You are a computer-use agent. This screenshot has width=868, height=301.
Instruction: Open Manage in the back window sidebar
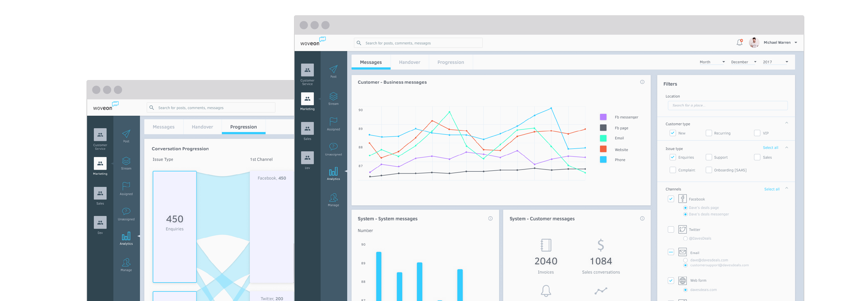click(126, 265)
